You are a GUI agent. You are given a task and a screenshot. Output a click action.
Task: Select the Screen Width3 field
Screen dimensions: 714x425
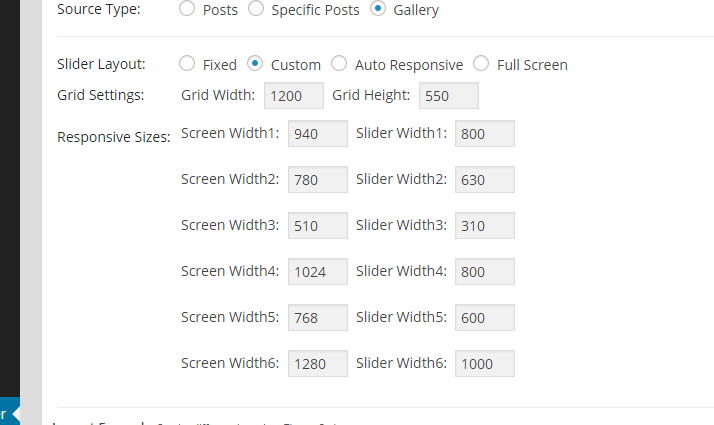coord(317,226)
